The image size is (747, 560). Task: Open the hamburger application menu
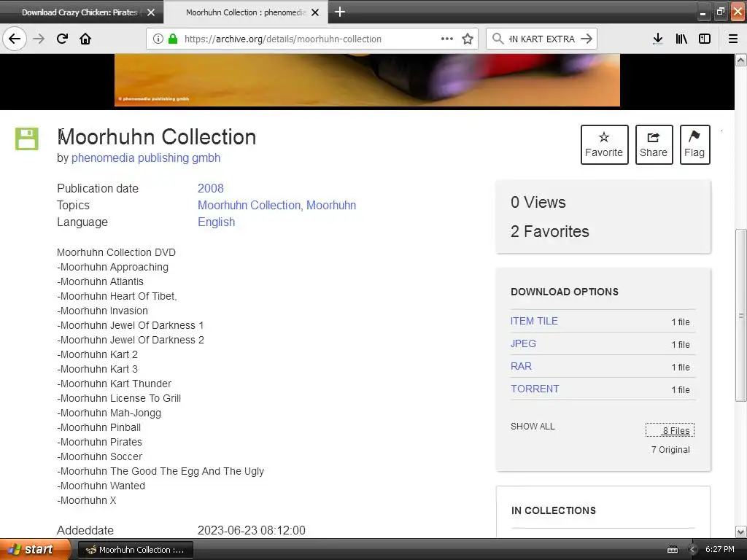click(733, 39)
